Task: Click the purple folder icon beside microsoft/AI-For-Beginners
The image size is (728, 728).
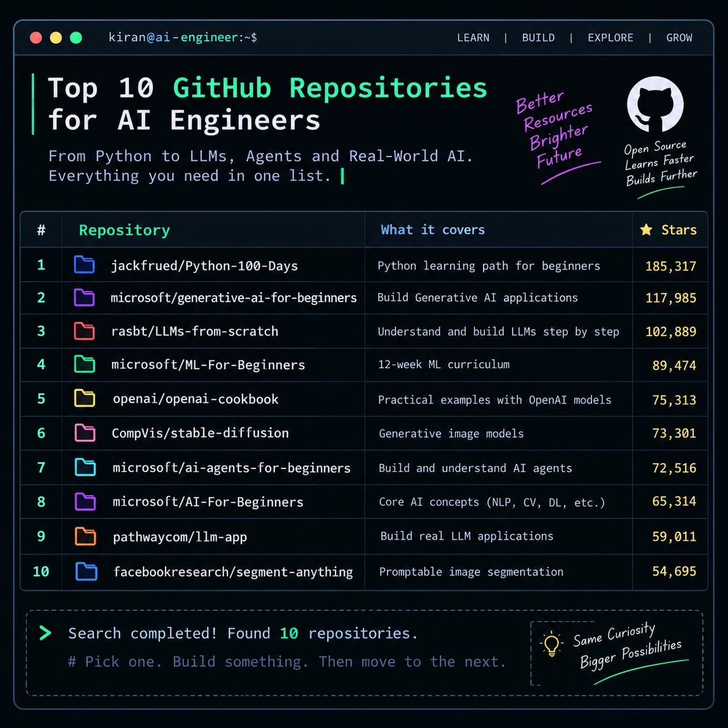Action: point(85,501)
